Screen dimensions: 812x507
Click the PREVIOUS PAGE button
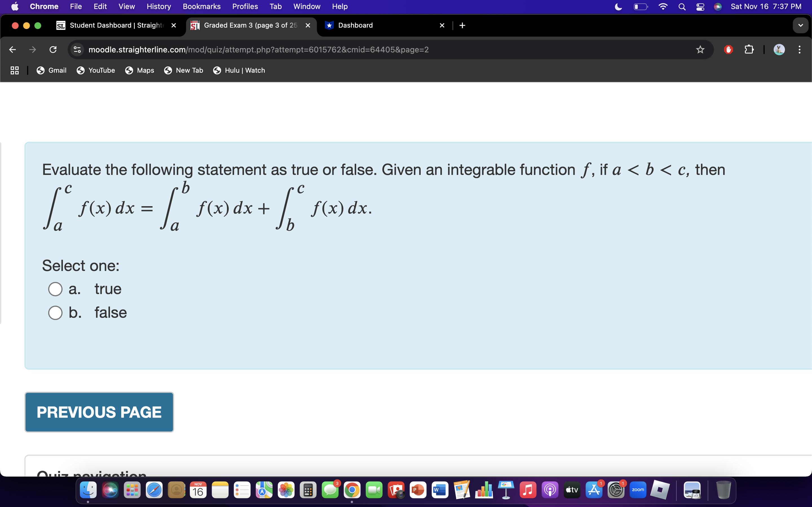[99, 412]
